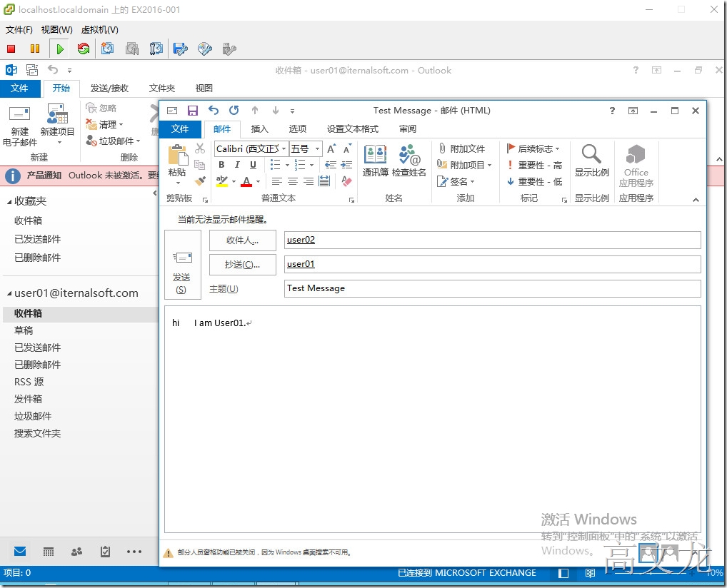Click the save floppy disk icon
The image size is (727, 588).
pyautogui.click(x=192, y=111)
